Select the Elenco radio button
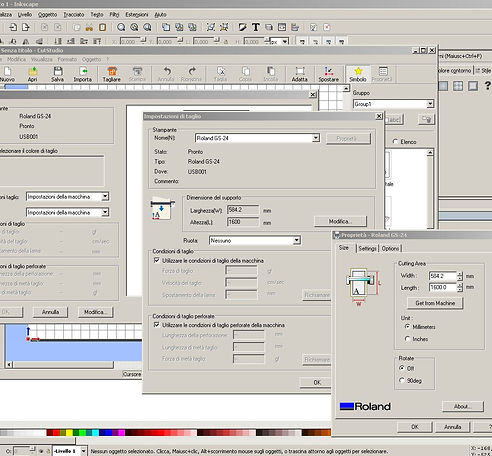 tap(395, 141)
